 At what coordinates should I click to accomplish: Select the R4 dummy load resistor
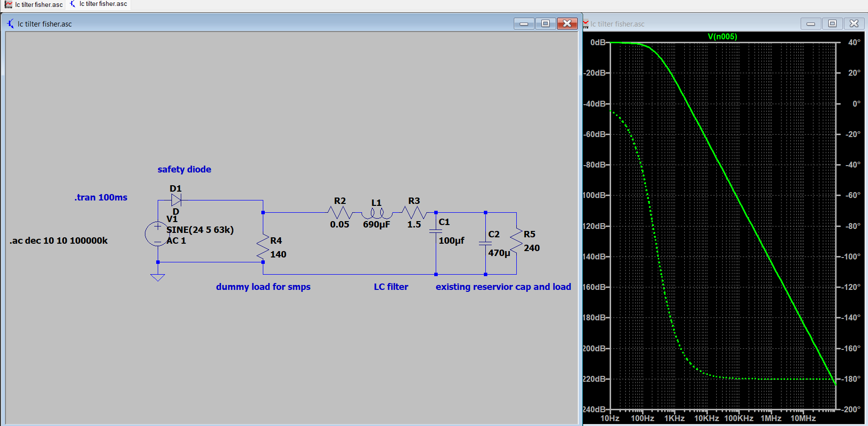tap(263, 247)
